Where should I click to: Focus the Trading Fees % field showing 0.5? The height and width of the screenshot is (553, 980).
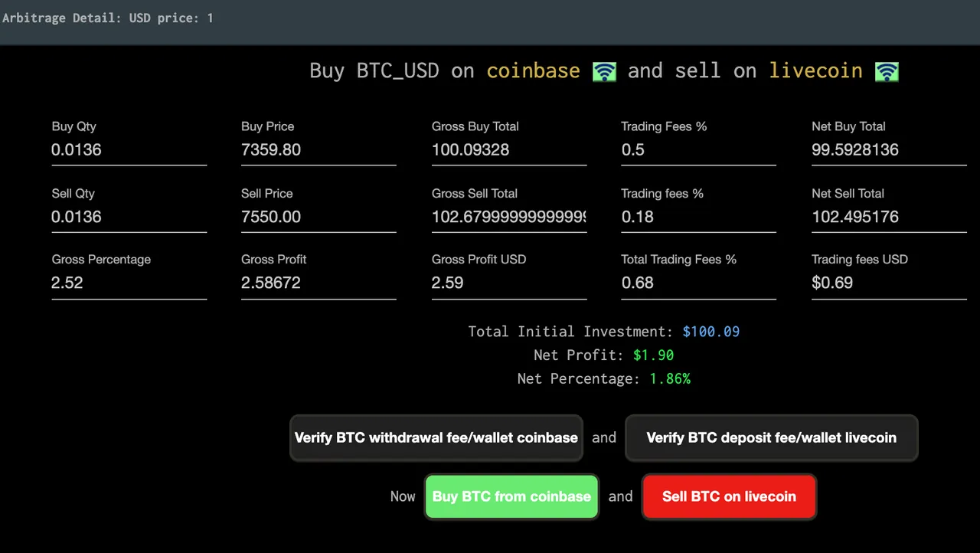coord(698,150)
